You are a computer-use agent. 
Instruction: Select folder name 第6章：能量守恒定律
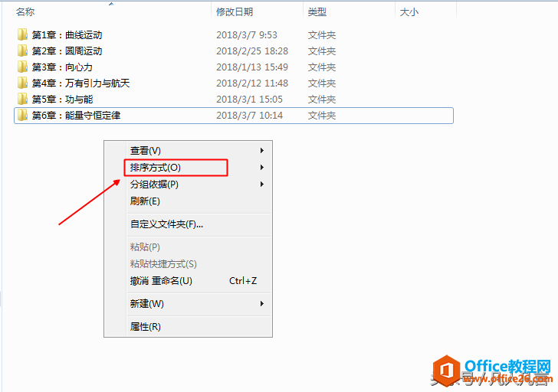pos(76,115)
